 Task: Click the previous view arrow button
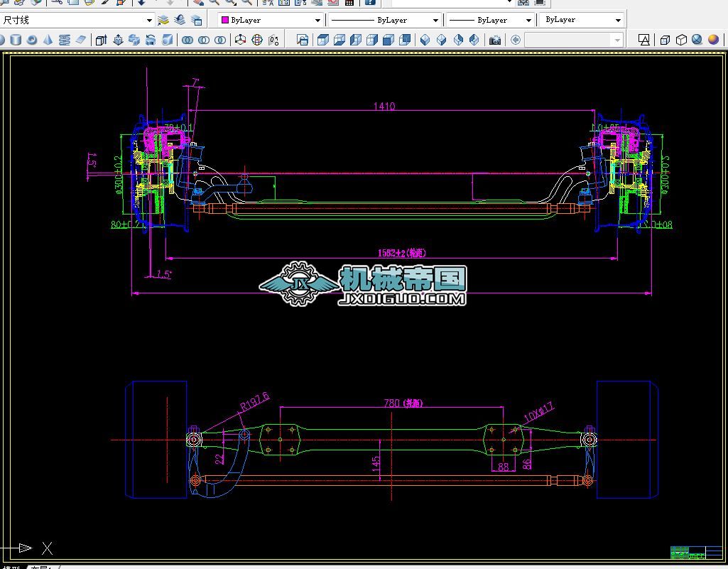coord(516,40)
